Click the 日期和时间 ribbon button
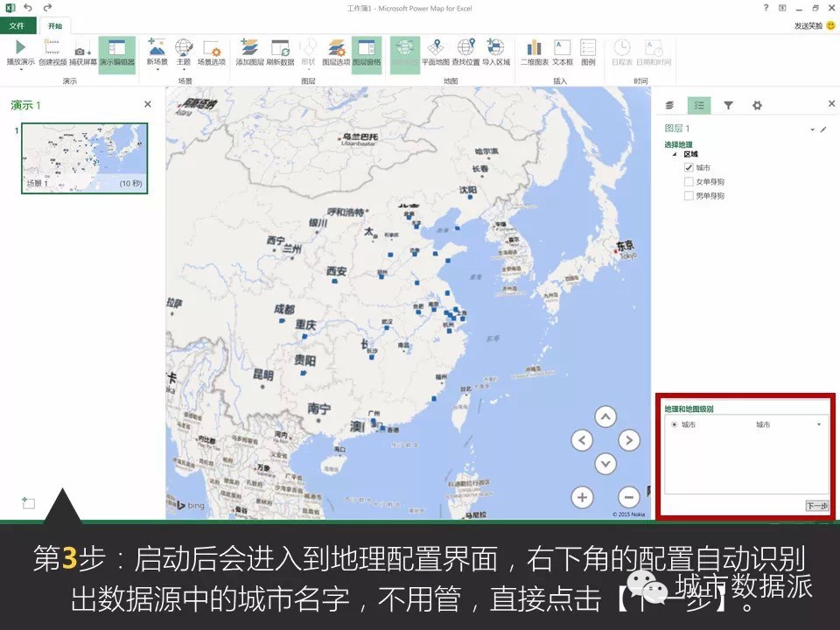 point(654,52)
